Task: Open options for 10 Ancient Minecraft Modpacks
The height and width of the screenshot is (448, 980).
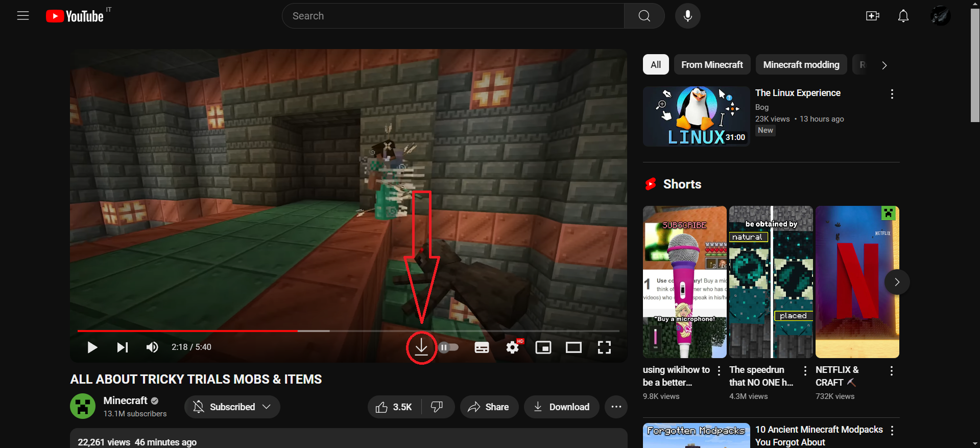Action: click(x=892, y=431)
